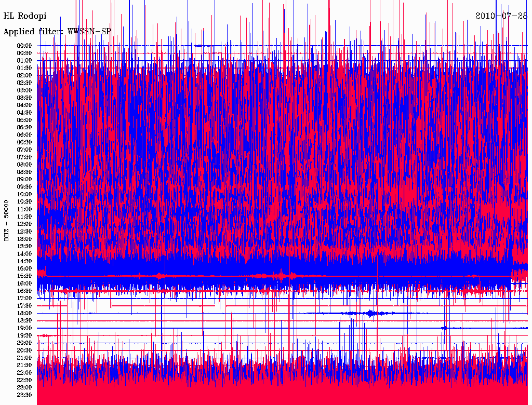This screenshot has width=532, height=405.
Task: Select the 09:30 time row label
Action: pos(24,187)
